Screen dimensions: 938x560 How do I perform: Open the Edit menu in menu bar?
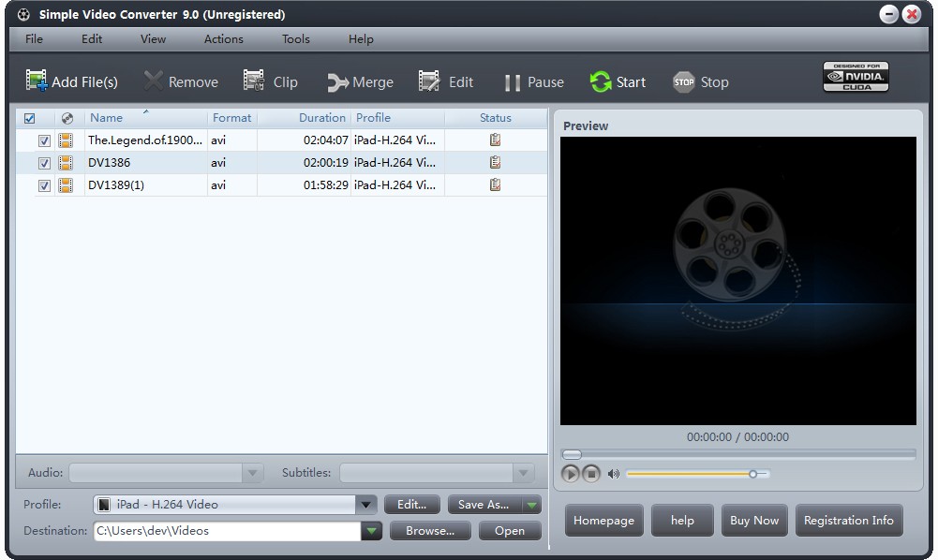92,38
